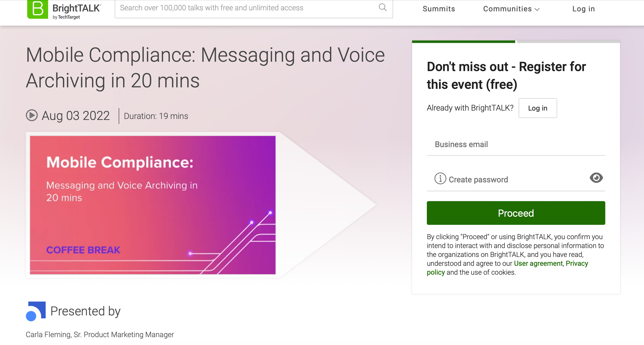Image resolution: width=644 pixels, height=345 pixels.
Task: Open the Privacy policy link
Action: click(x=507, y=268)
